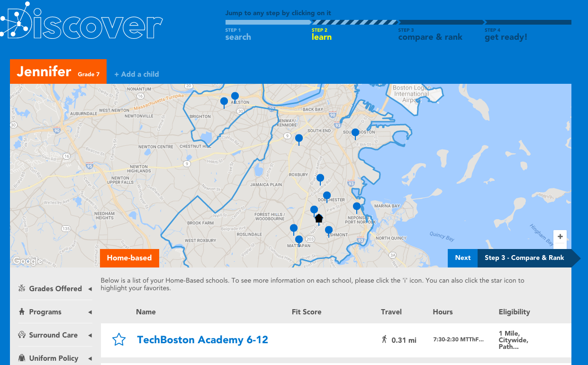Click the map pin near Fenway/Kenmore
Image resolution: width=588 pixels, height=365 pixels.
pos(299,138)
